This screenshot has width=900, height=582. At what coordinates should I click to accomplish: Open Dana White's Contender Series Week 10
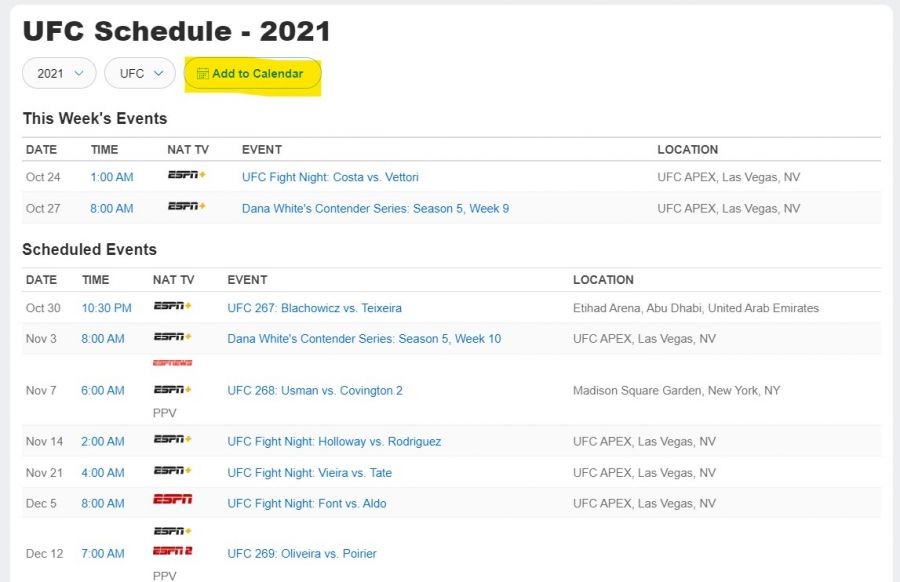click(x=364, y=339)
